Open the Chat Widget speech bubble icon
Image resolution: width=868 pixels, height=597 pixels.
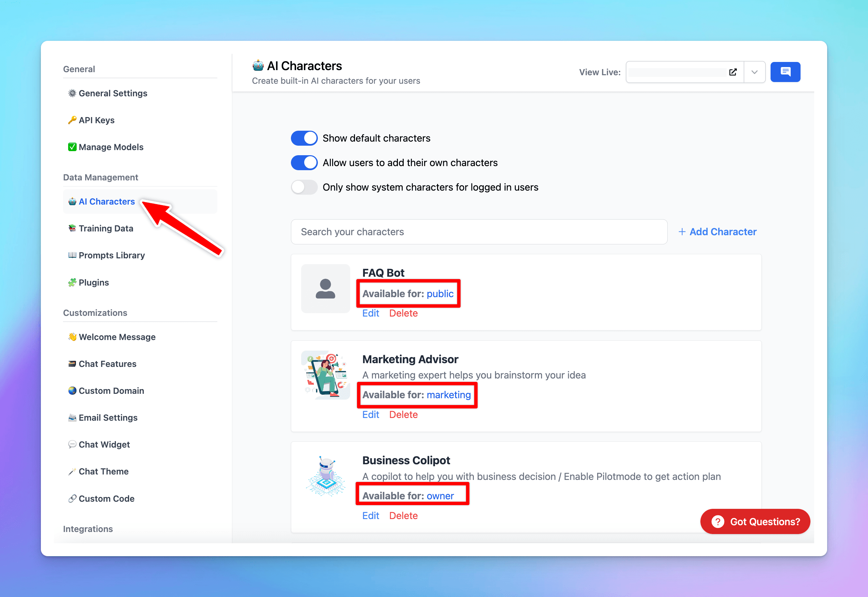72,445
